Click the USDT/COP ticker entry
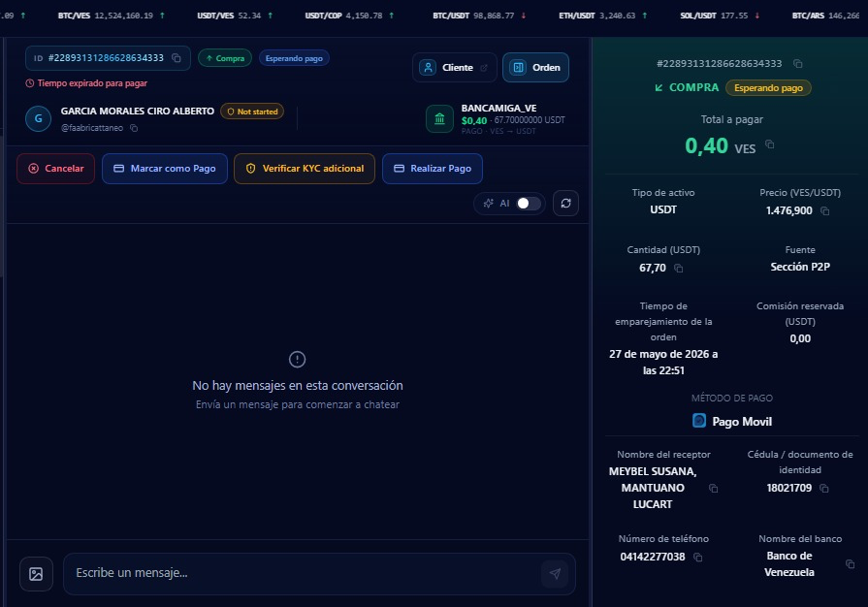The height and width of the screenshot is (607, 868). point(349,16)
